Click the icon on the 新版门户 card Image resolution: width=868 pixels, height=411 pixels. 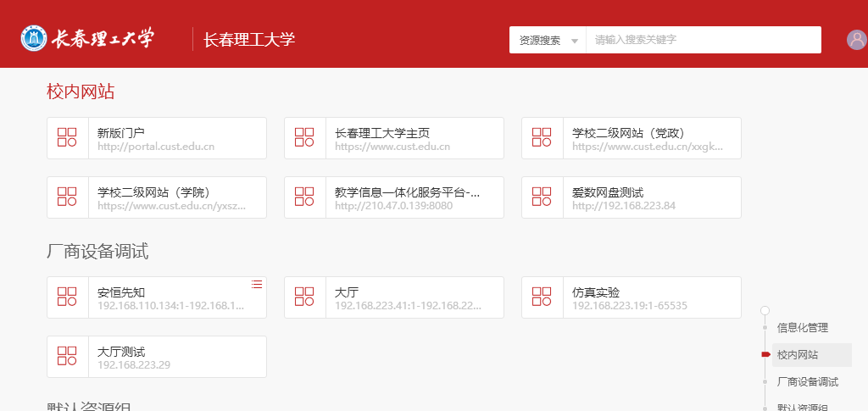[x=68, y=138]
